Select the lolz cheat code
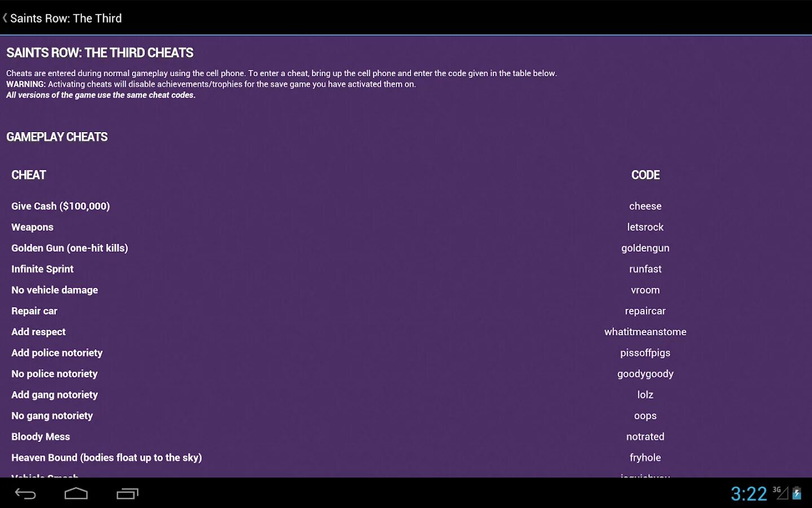This screenshot has width=812, height=508. 646,394
